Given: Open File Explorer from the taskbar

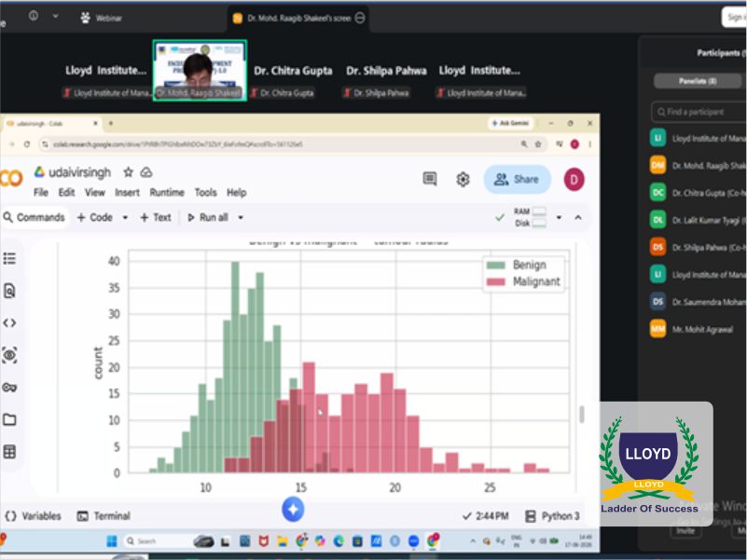Looking at the screenshot, I should pos(283,541).
